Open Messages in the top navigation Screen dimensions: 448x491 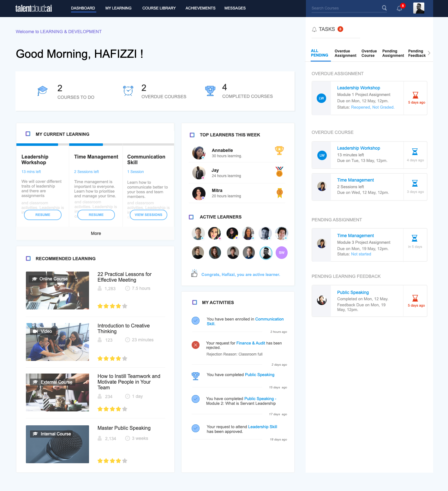coord(235,8)
